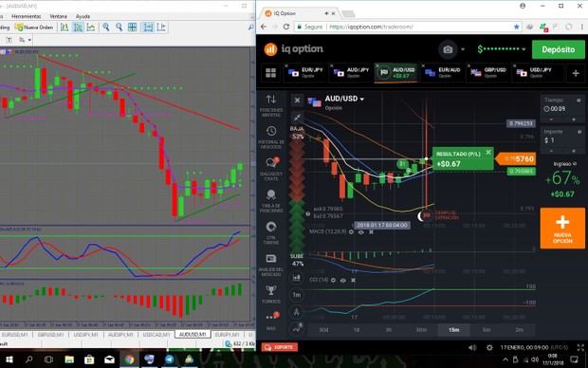Toggle MACD indicator visibility eye

tap(360, 232)
